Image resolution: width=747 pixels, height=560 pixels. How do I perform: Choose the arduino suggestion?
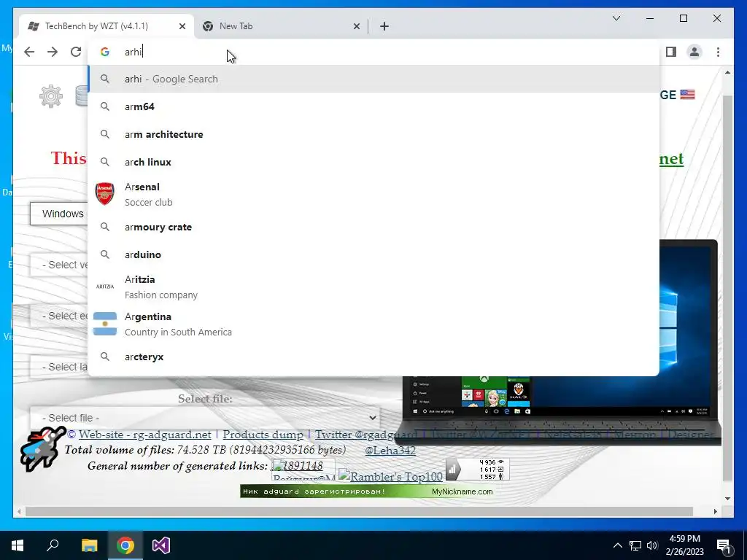click(x=374, y=254)
